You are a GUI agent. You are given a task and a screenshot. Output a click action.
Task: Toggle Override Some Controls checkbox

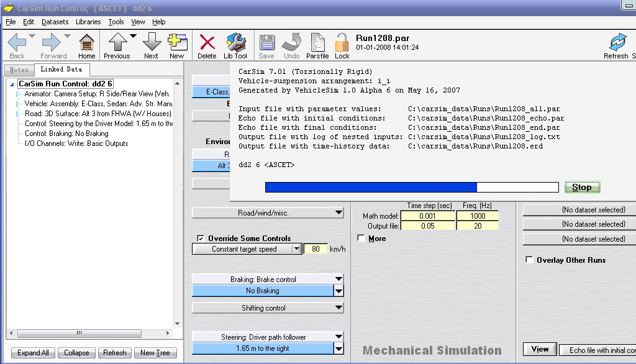click(201, 238)
